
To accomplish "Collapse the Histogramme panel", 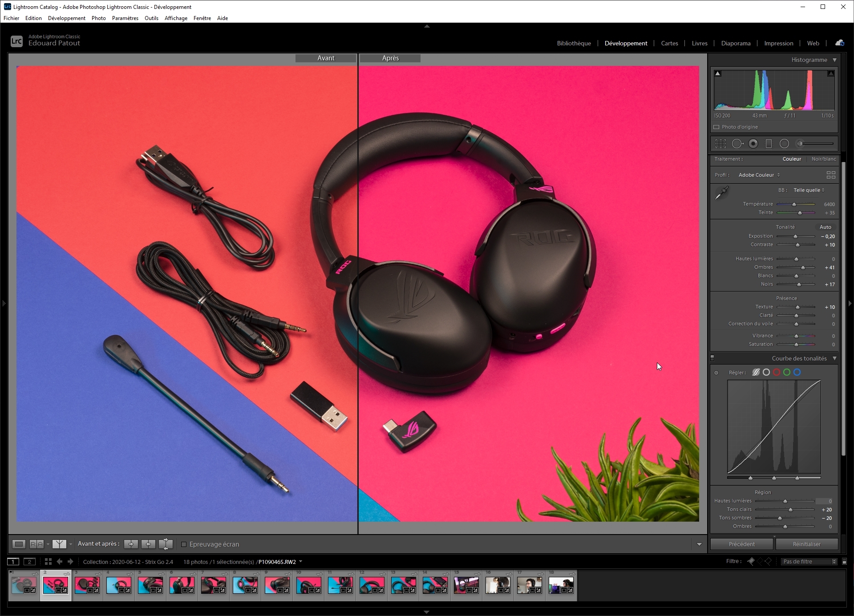I will click(834, 60).
